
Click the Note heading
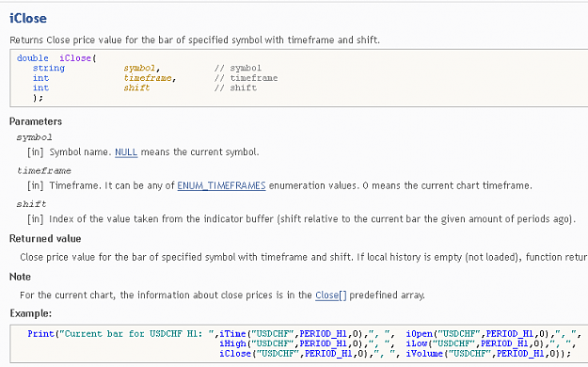click(x=21, y=277)
